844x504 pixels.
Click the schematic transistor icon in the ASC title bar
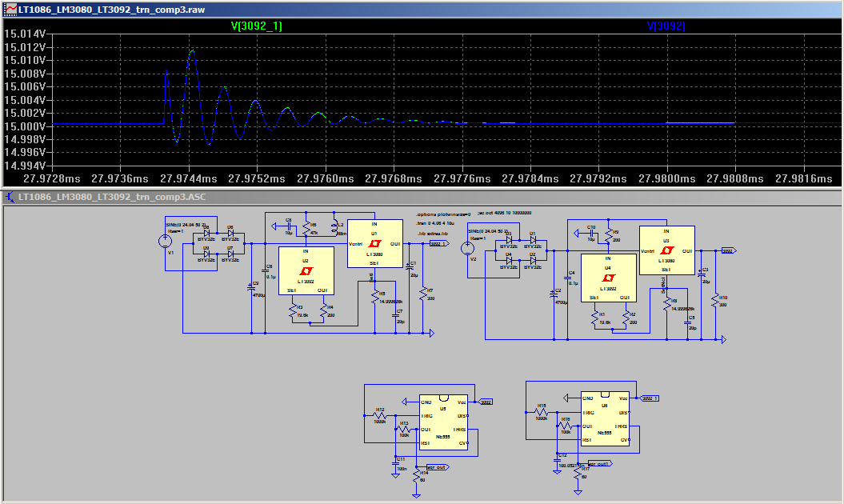[10, 197]
